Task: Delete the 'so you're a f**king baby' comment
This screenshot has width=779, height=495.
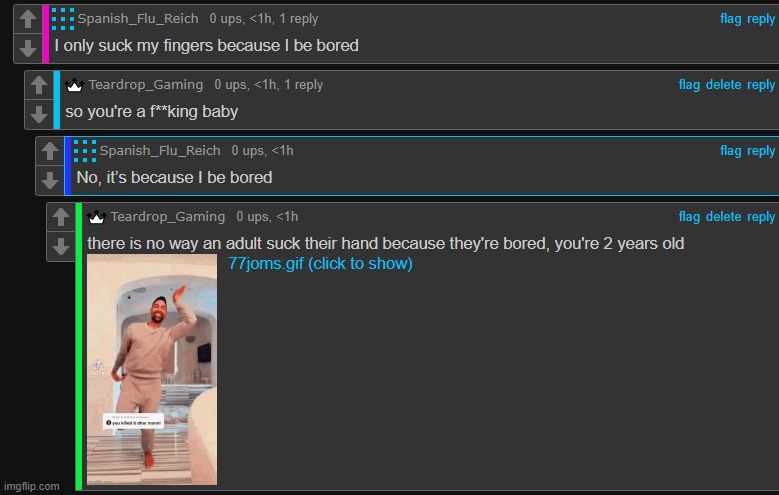Action: (x=723, y=85)
